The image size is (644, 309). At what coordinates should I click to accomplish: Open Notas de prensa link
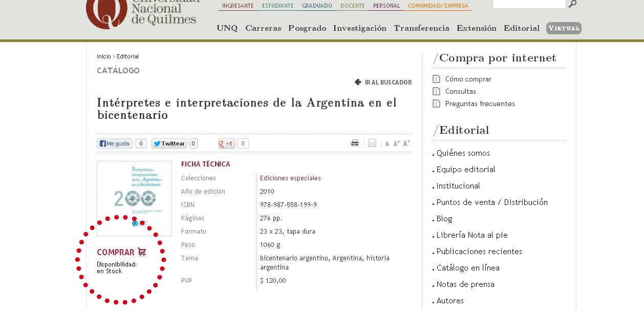[465, 284]
